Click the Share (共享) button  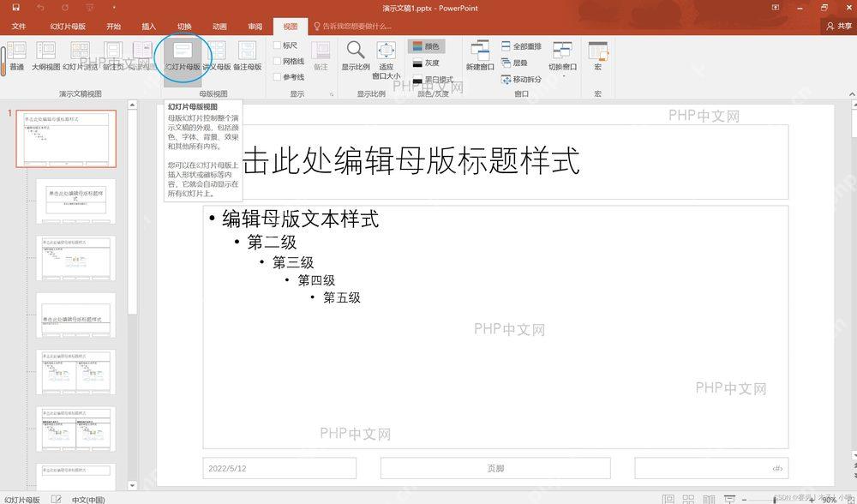tap(839, 26)
